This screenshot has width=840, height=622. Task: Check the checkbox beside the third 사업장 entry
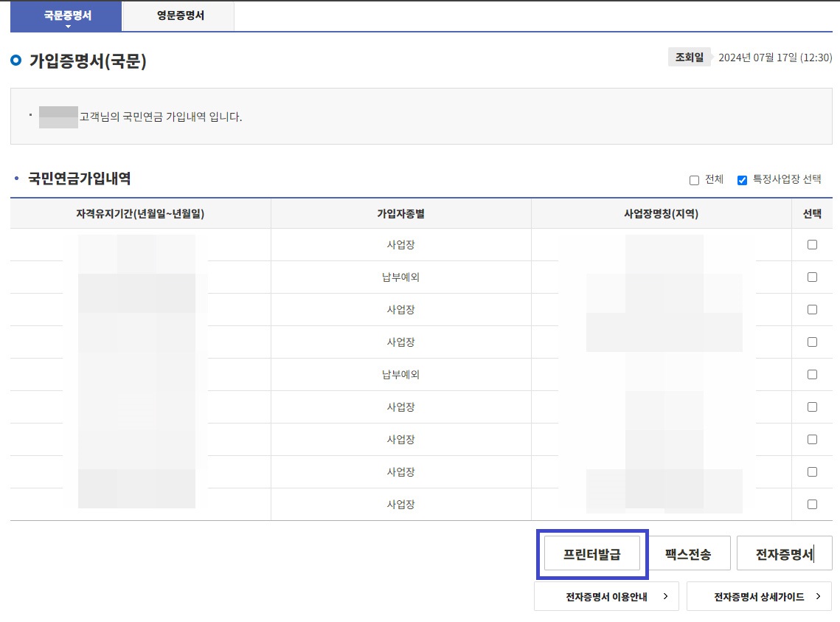pyautogui.click(x=812, y=342)
